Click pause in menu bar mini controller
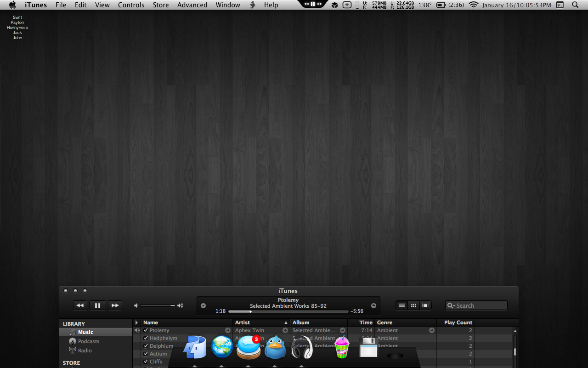Screen dimensions: 588x368 point(313,4)
